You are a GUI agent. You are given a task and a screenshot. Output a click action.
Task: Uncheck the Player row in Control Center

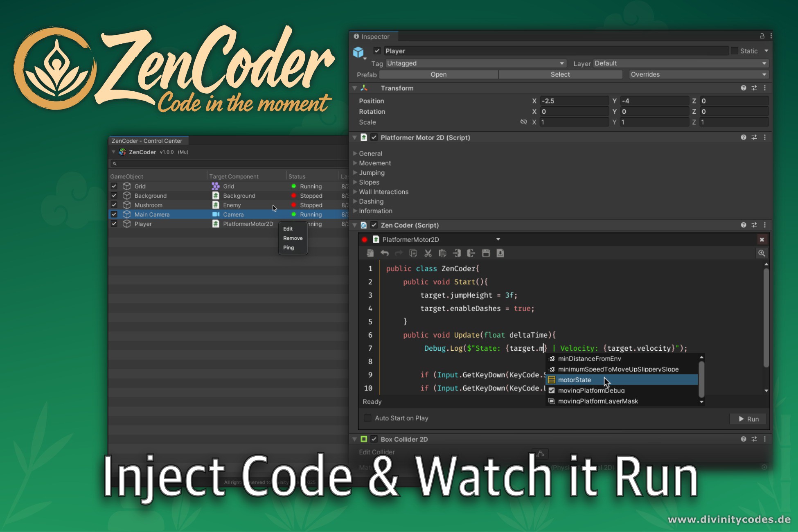pos(114,224)
